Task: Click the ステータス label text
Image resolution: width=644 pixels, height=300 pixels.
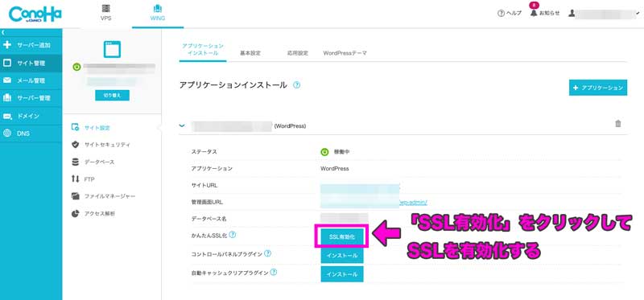Action: (x=204, y=152)
